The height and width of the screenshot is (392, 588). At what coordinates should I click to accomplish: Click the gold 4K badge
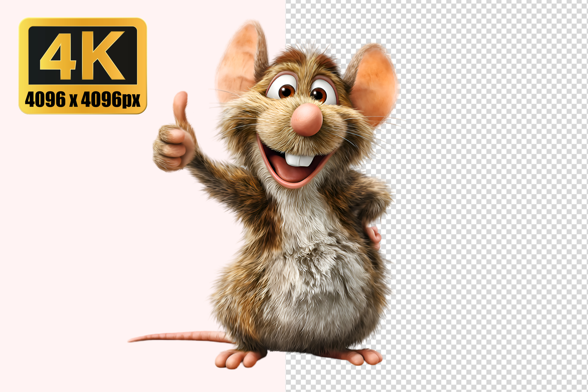[x=83, y=66]
